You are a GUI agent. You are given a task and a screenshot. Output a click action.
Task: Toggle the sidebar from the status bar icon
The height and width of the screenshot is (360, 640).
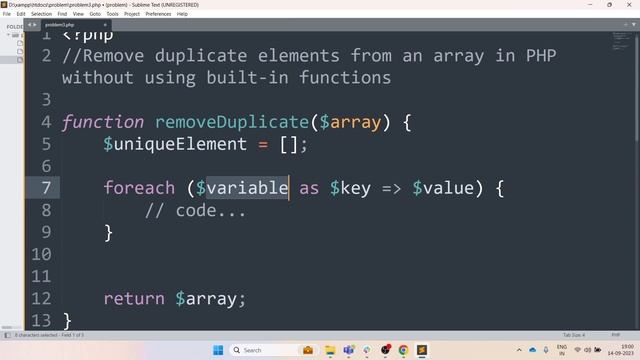click(x=7, y=335)
